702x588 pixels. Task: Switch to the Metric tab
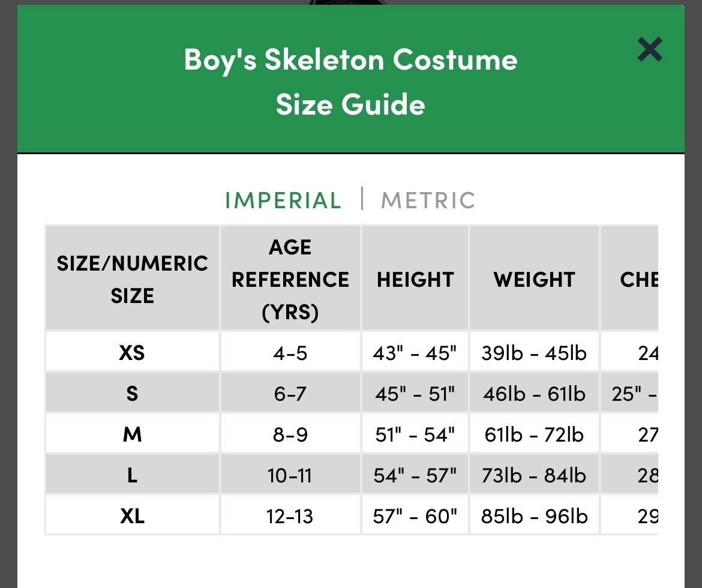click(428, 200)
